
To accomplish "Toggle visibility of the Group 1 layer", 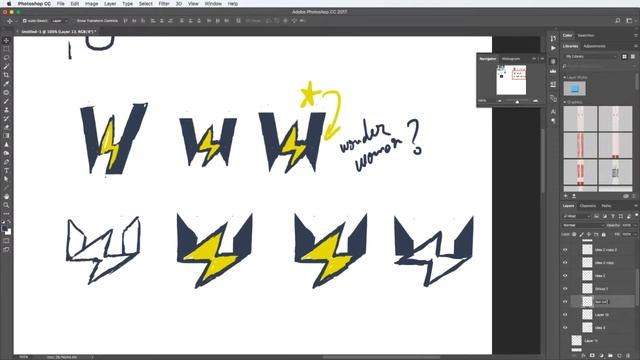I will click(565, 289).
